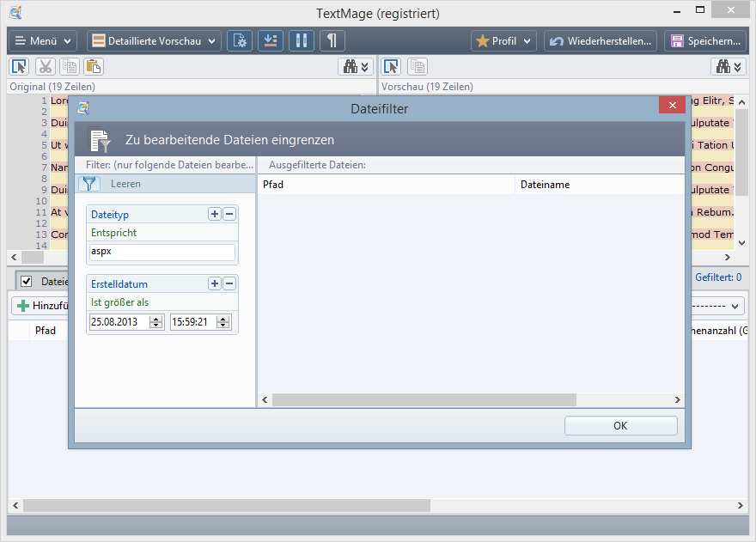Open the Detaillierte Vorschau dropdown
756x542 pixels.
click(x=154, y=41)
